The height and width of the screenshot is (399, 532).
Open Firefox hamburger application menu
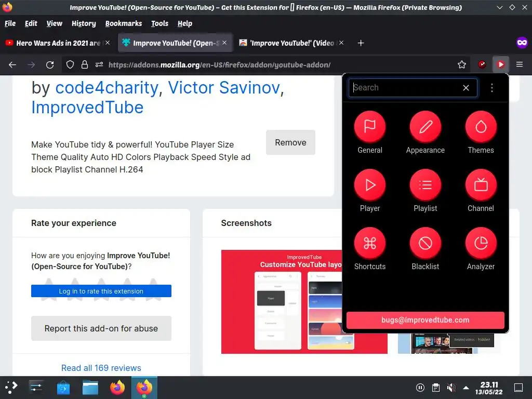pyautogui.click(x=519, y=64)
